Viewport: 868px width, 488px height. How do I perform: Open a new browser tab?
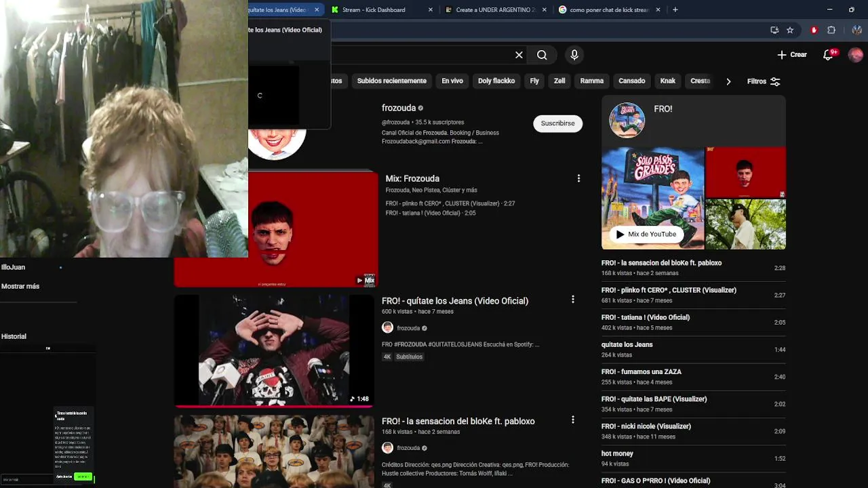click(x=675, y=9)
